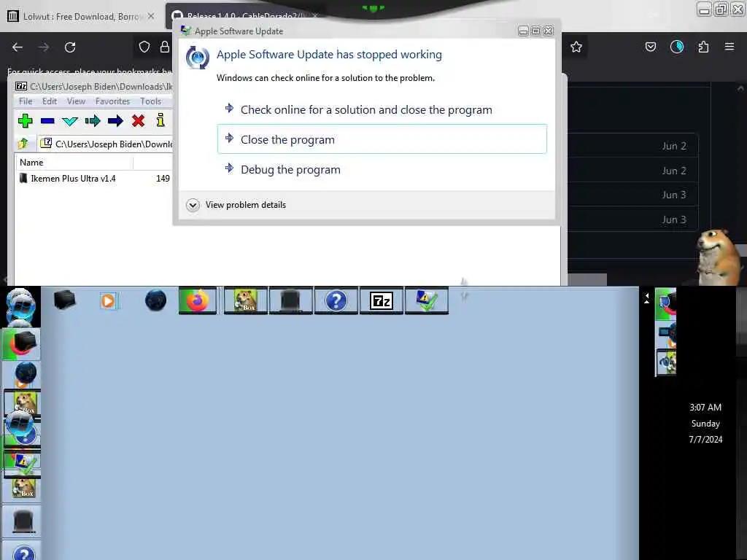Click the dark blue Move arrow in 7-Zip
Viewport: 747px width, 560px height.
(115, 121)
